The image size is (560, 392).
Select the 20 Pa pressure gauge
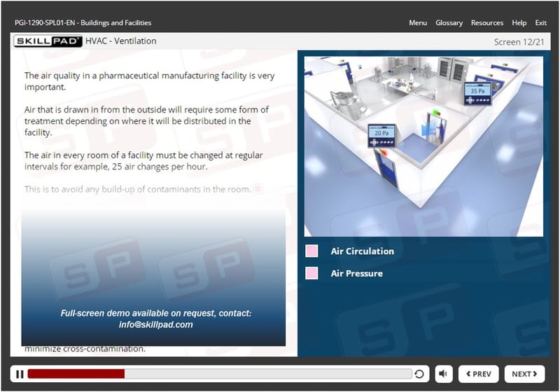(381, 135)
